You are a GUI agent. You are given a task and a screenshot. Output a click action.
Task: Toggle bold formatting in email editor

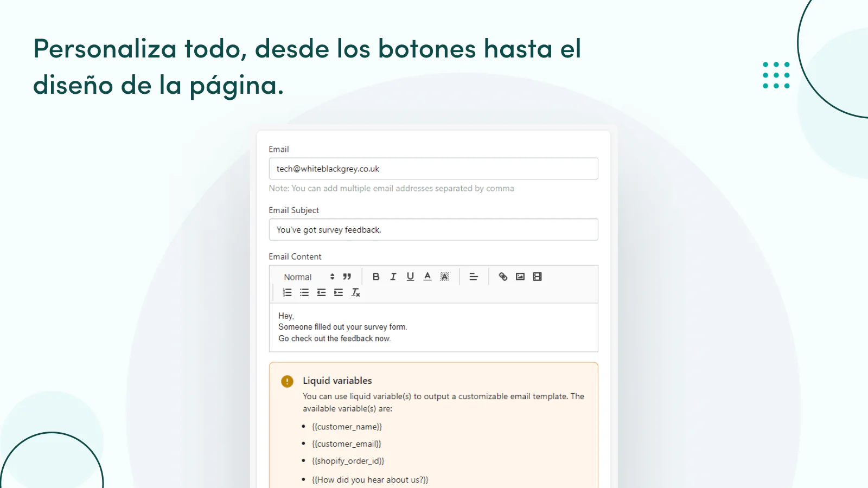(x=376, y=277)
